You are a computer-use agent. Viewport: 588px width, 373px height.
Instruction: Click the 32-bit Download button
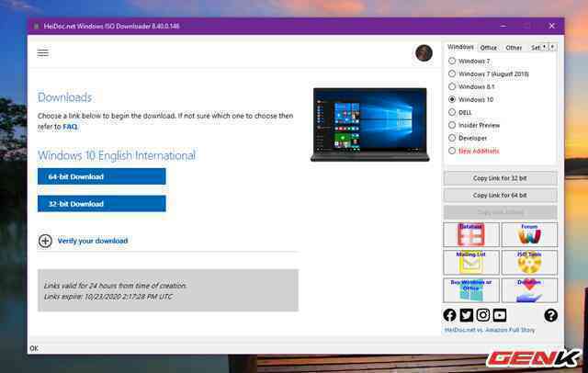tap(102, 204)
